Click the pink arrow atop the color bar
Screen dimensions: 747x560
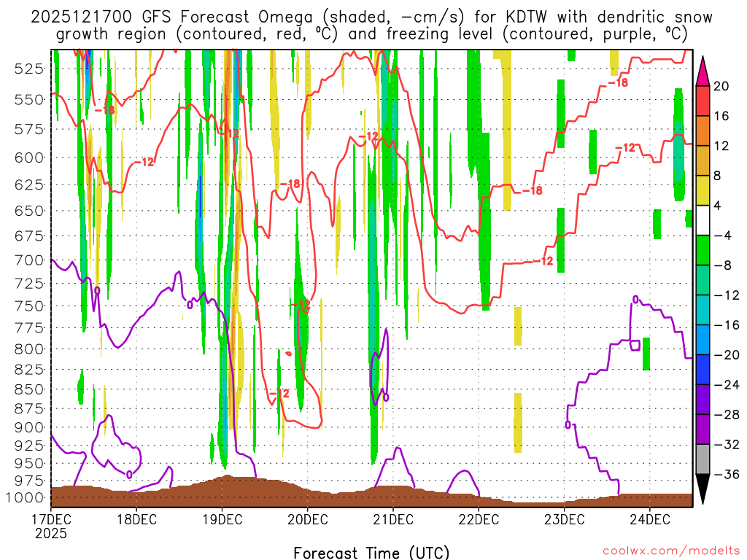[x=703, y=71]
